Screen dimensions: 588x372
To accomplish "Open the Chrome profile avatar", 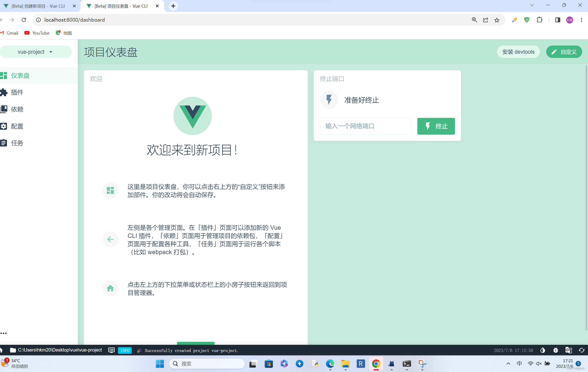I will tap(569, 20).
